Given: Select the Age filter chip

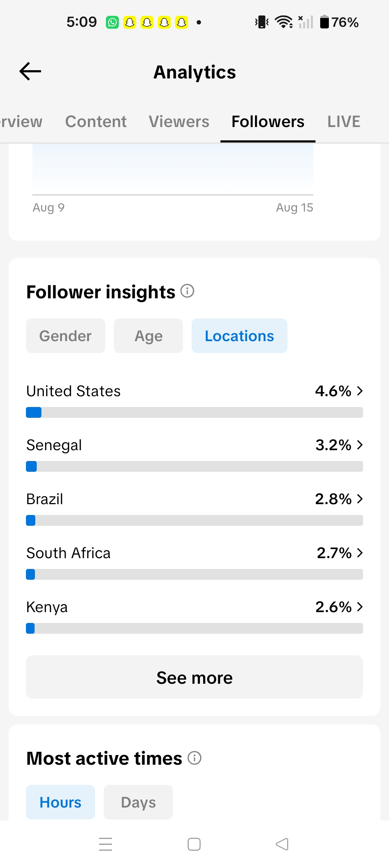Looking at the screenshot, I should [148, 336].
